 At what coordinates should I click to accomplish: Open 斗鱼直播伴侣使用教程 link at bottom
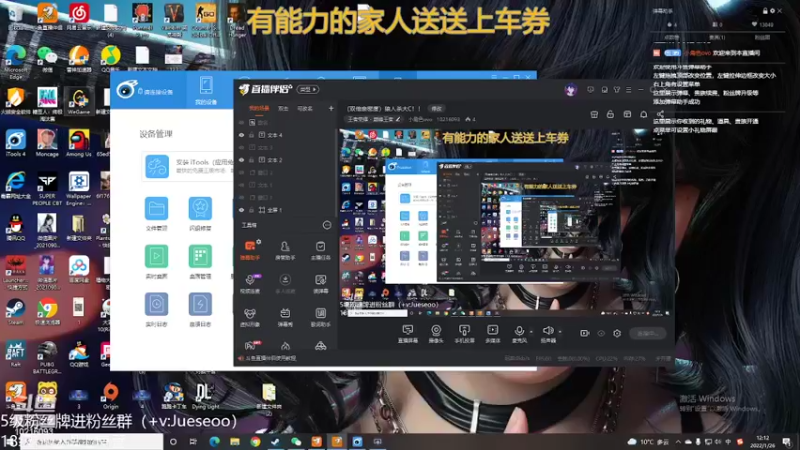(270, 358)
